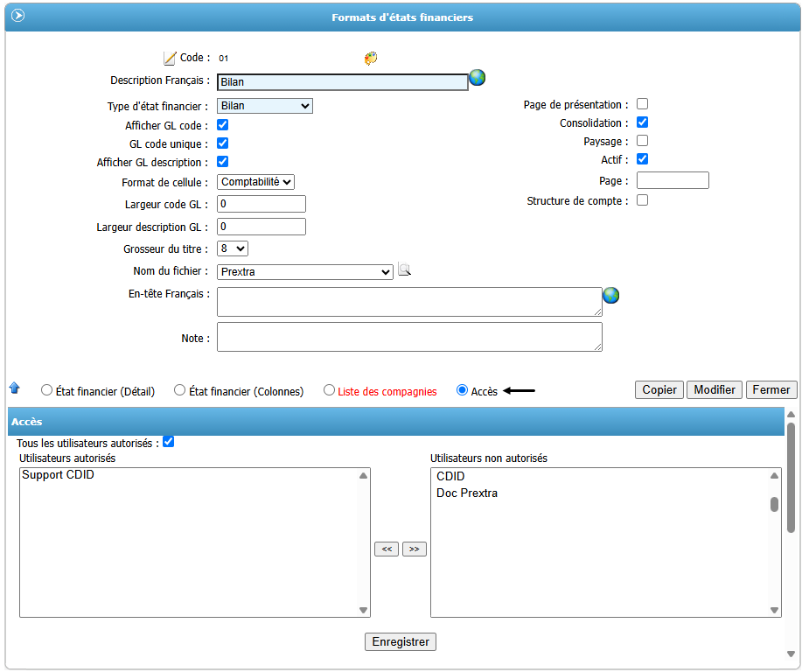Screen dimensions: 802x672
Task: Enable the Paysage checkbox
Action: 642,141
